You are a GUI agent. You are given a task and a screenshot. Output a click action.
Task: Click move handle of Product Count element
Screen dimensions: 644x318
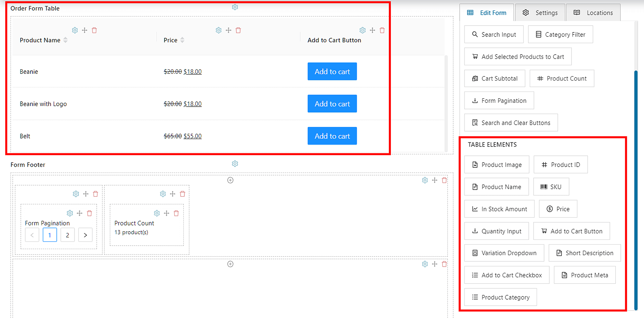(167, 213)
